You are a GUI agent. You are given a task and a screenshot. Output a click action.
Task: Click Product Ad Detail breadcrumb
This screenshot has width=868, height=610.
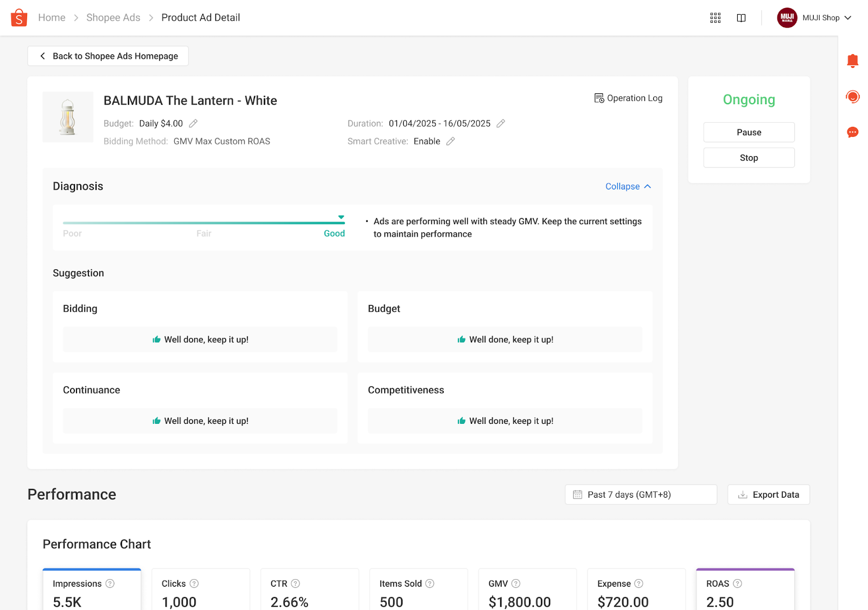pos(201,17)
